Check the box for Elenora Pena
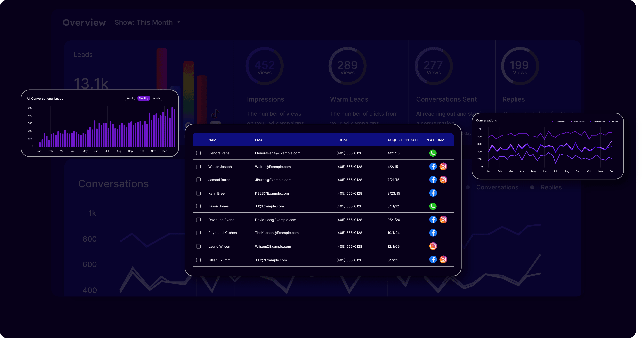 [198, 153]
